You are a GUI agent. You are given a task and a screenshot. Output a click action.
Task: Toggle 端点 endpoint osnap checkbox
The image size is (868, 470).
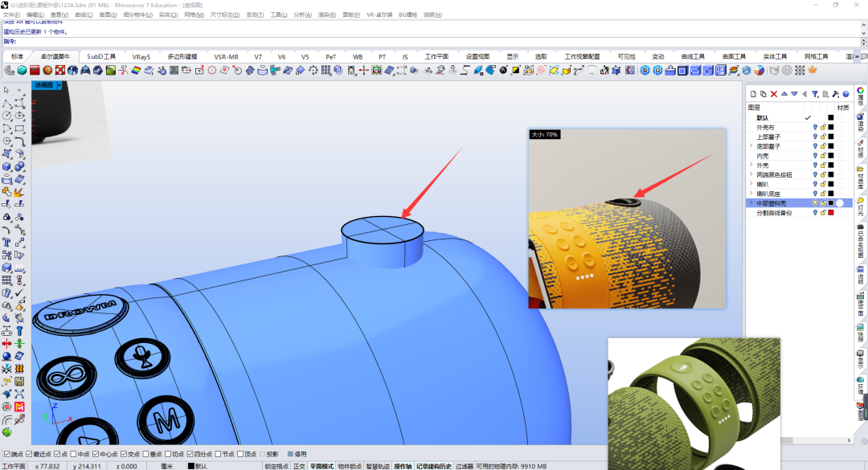[x=6, y=455]
